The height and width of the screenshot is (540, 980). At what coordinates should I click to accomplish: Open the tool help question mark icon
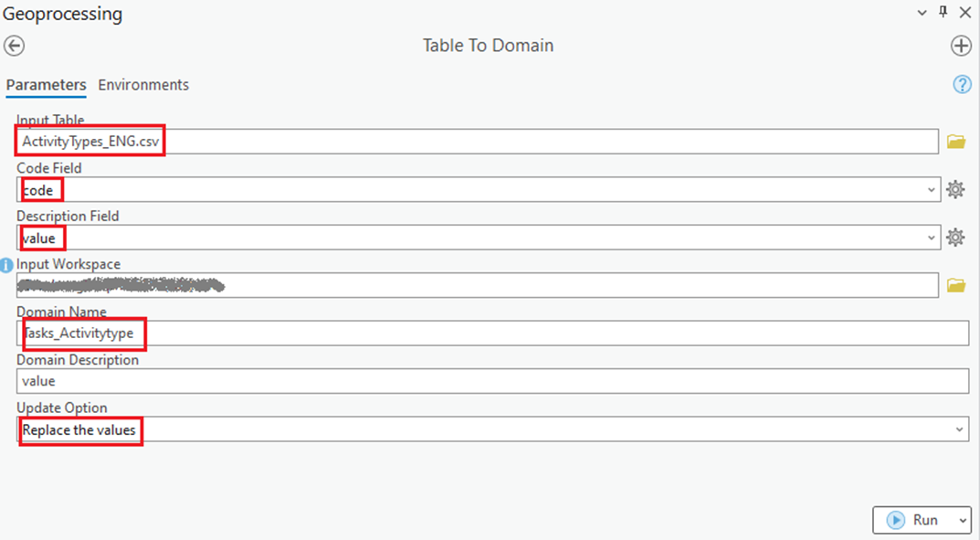(x=962, y=84)
